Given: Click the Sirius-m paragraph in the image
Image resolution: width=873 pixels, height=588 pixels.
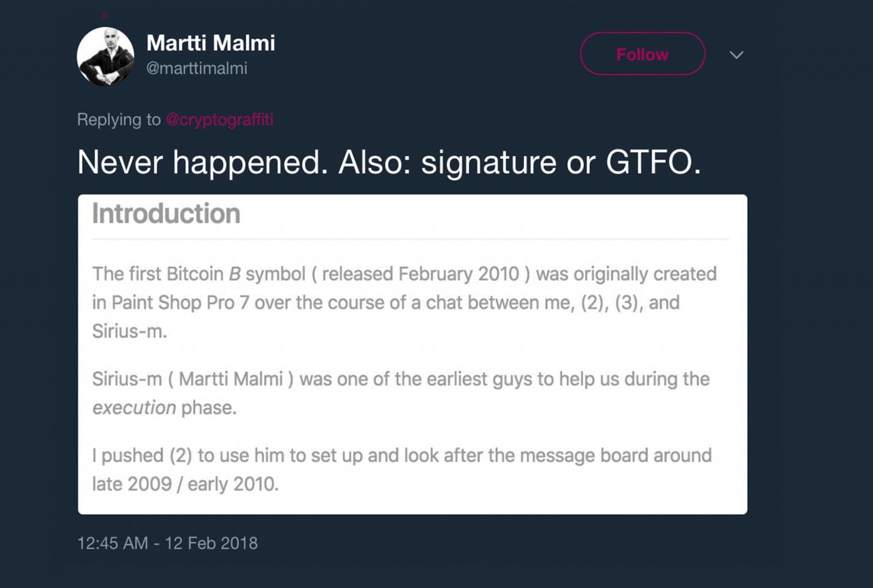Looking at the screenshot, I should [x=401, y=393].
